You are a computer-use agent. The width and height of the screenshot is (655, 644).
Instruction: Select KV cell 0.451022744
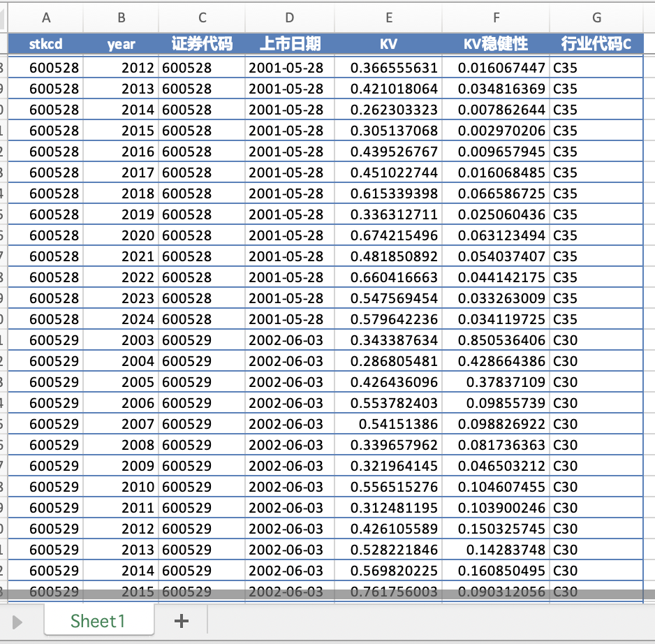coord(388,173)
